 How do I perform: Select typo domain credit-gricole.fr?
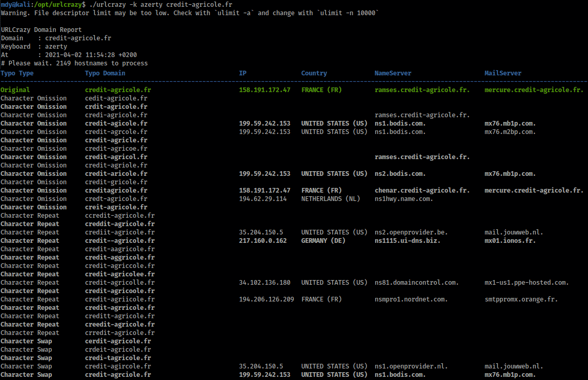pos(116,182)
